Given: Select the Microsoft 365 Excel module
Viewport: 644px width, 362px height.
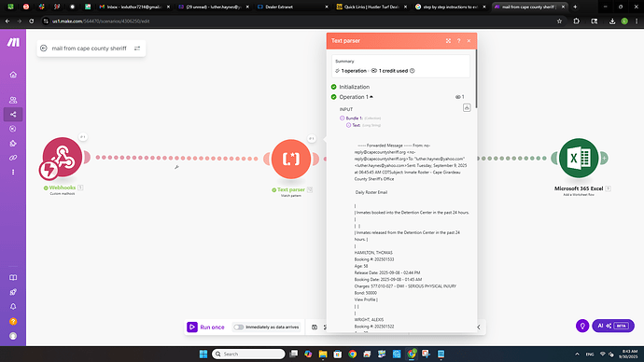Looking at the screenshot, I should tap(579, 158).
